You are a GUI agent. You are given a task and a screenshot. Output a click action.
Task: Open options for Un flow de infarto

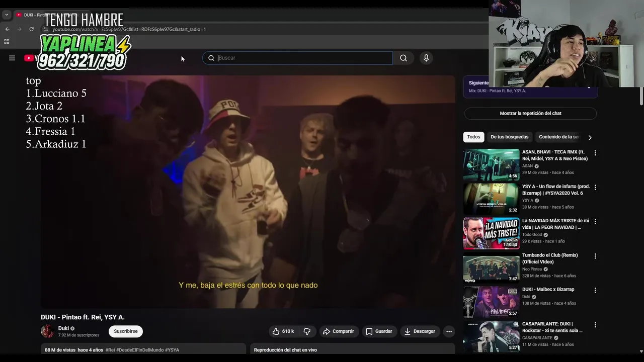595,187
